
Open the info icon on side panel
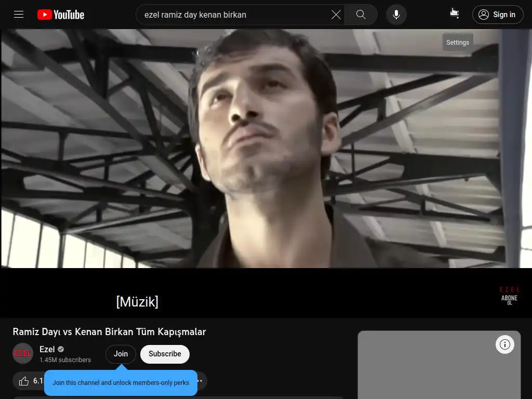tap(504, 345)
